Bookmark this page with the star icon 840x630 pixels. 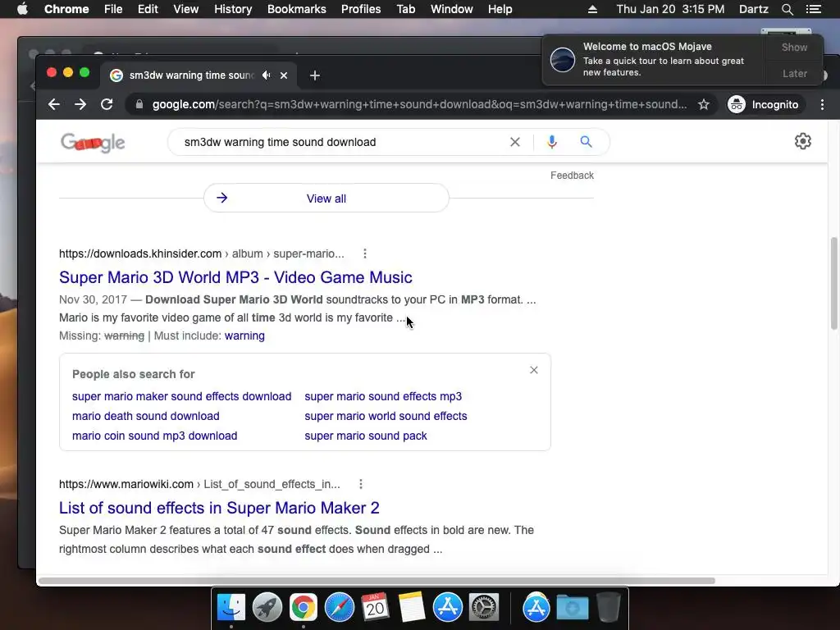703,104
